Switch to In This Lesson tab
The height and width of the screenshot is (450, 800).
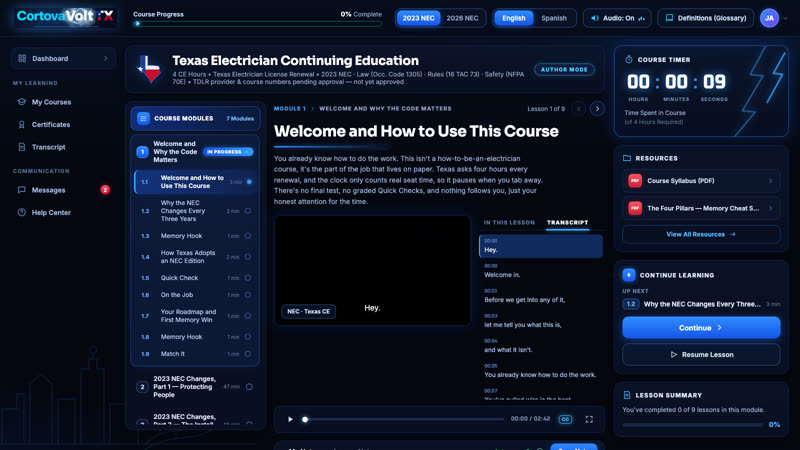pos(509,222)
